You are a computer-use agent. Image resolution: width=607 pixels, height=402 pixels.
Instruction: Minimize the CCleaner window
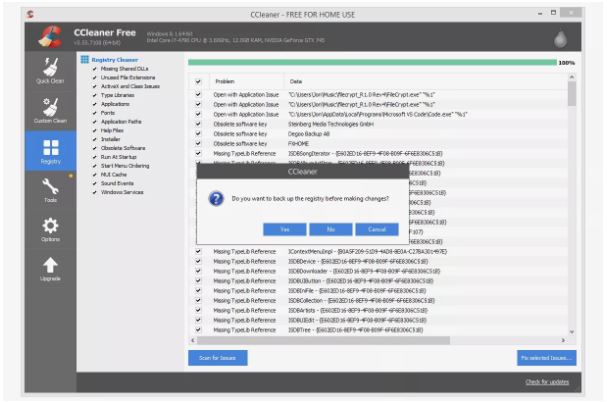point(540,14)
